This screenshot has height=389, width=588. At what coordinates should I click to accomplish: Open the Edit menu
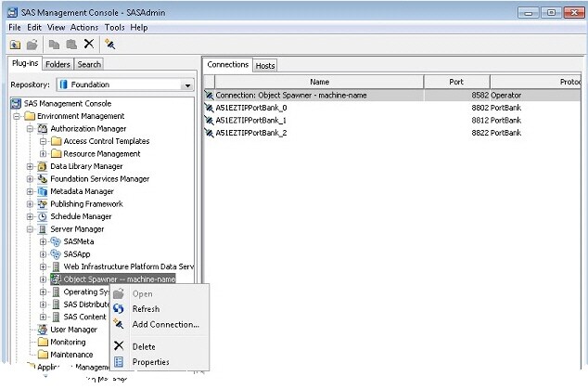tap(34, 28)
